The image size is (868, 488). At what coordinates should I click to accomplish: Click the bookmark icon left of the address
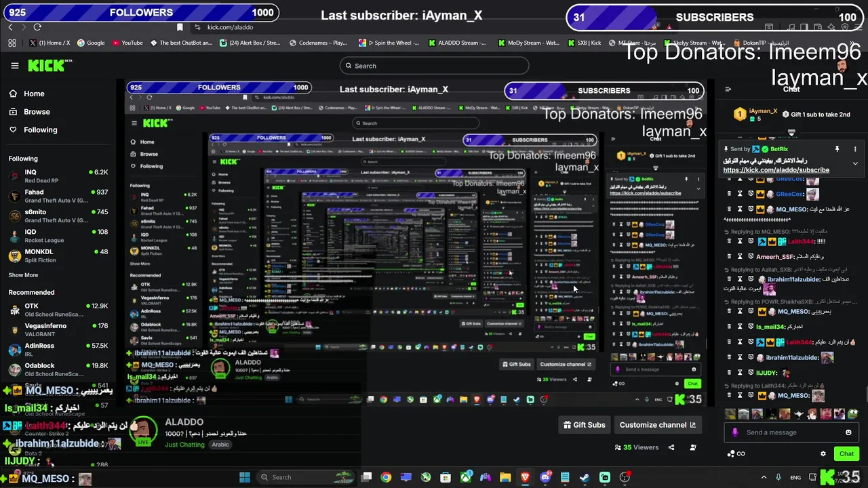click(x=180, y=27)
